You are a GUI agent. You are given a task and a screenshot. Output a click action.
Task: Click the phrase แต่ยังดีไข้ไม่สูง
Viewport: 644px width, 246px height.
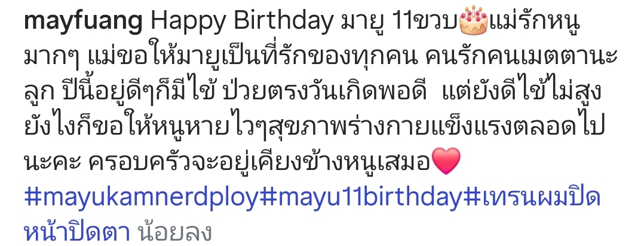coord(523,92)
